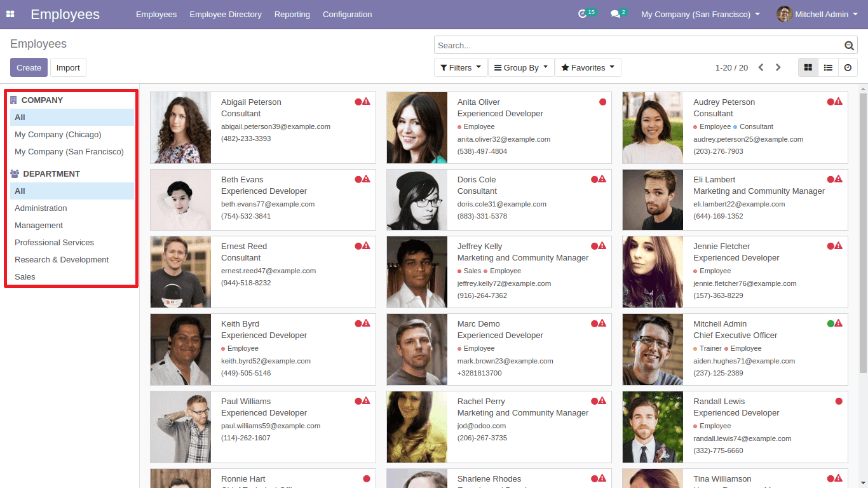Screen dimensions: 868x488
Task: Click warning triangle on Keith Byrd card
Action: [x=366, y=323]
